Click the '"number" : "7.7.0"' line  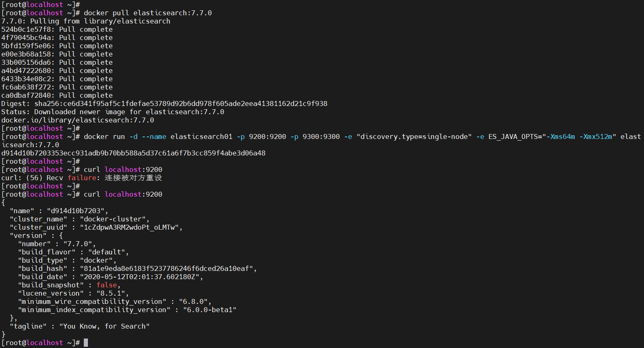[x=57, y=244]
